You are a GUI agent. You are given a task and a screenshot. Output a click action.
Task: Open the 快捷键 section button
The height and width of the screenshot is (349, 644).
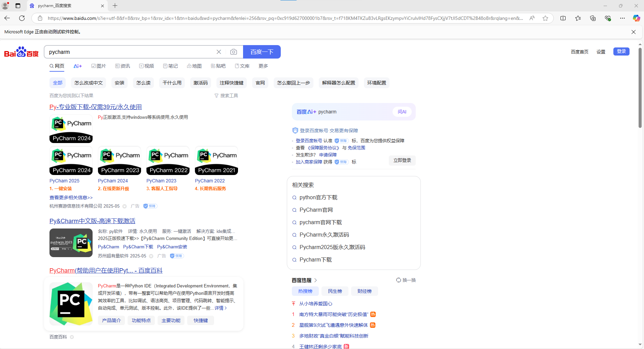coord(201,321)
